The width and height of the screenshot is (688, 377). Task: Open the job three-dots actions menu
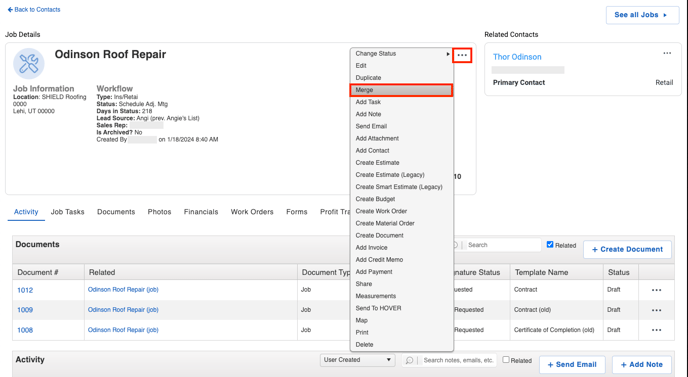point(462,55)
